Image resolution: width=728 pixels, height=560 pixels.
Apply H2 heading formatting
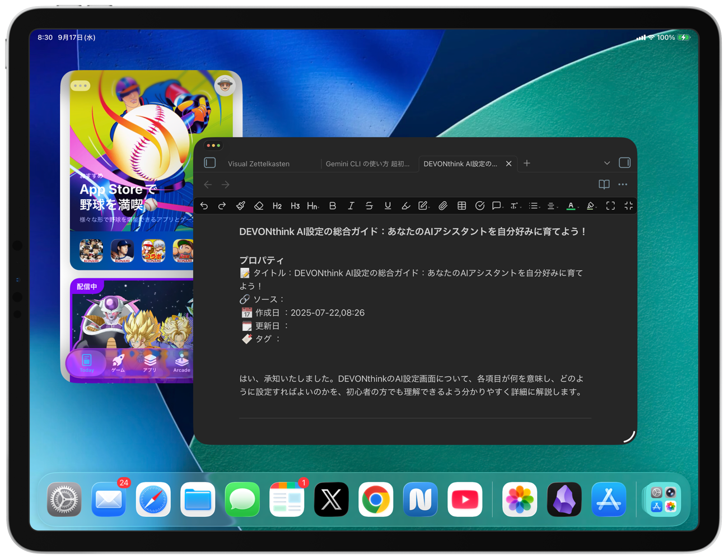coord(277,206)
